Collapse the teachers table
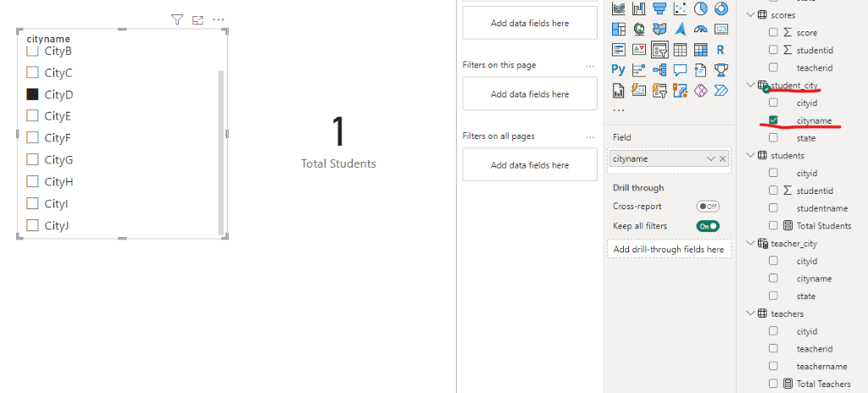This screenshot has height=393, width=868. point(750,313)
